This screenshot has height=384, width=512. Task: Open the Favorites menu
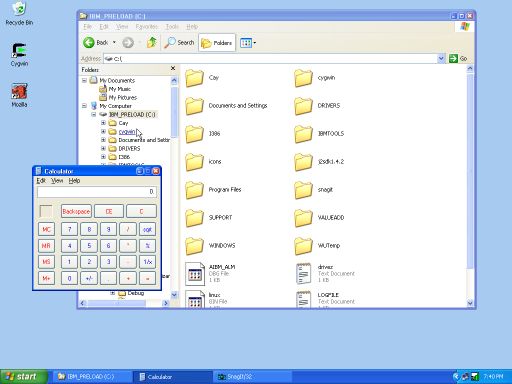[x=147, y=27]
